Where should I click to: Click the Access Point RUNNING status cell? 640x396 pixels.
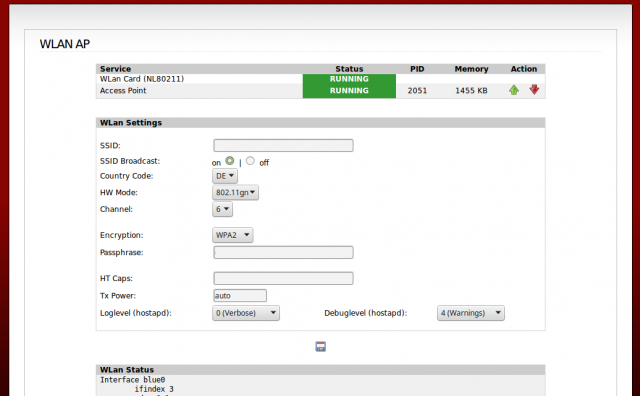pyautogui.click(x=349, y=91)
